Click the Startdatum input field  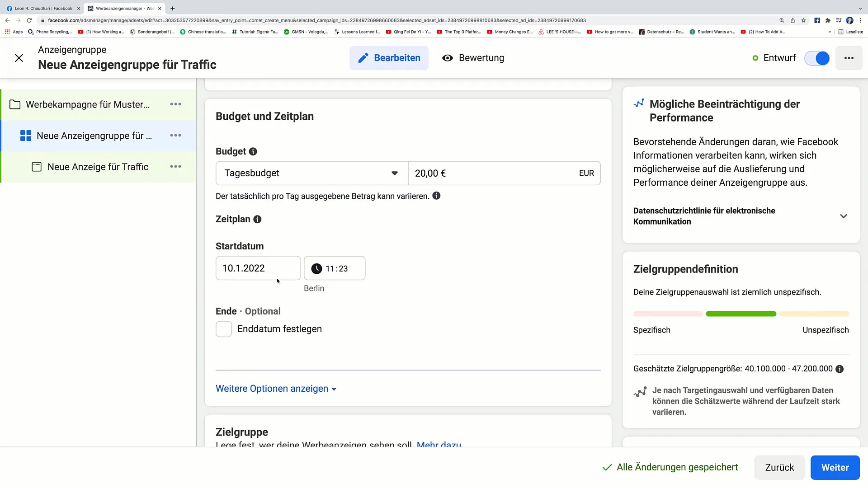coord(258,268)
